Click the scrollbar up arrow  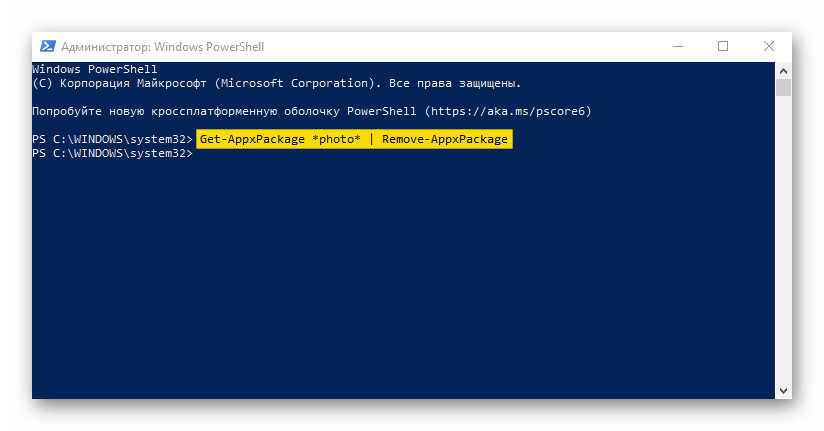click(783, 71)
